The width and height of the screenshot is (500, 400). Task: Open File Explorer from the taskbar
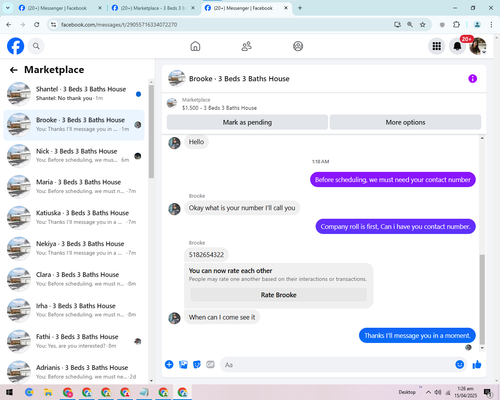pos(48,392)
